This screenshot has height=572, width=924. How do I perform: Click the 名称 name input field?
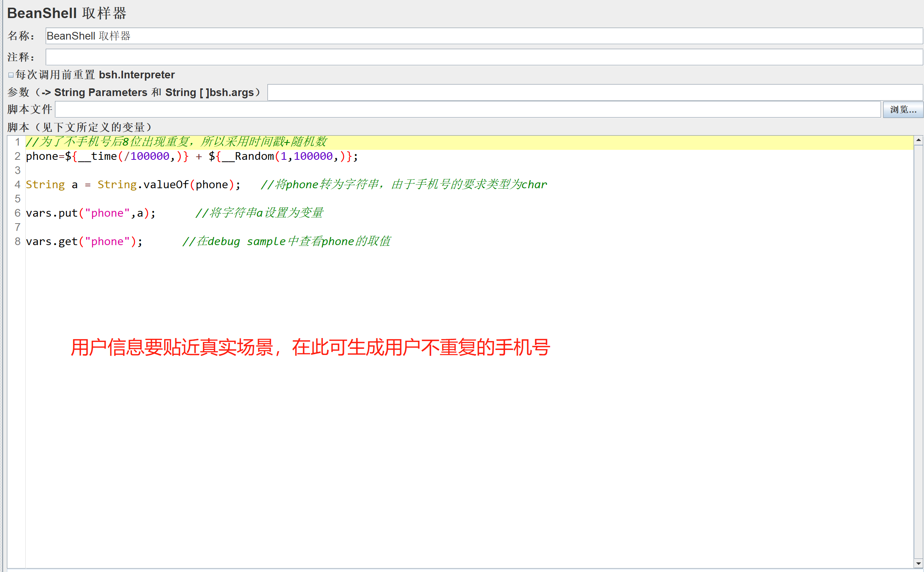tap(484, 36)
